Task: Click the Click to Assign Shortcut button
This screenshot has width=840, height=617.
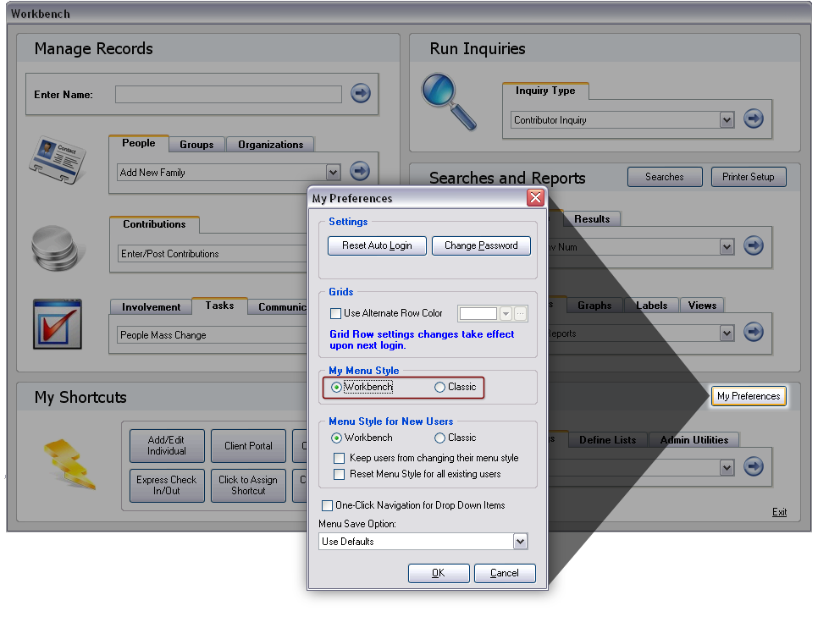Action: [x=248, y=485]
